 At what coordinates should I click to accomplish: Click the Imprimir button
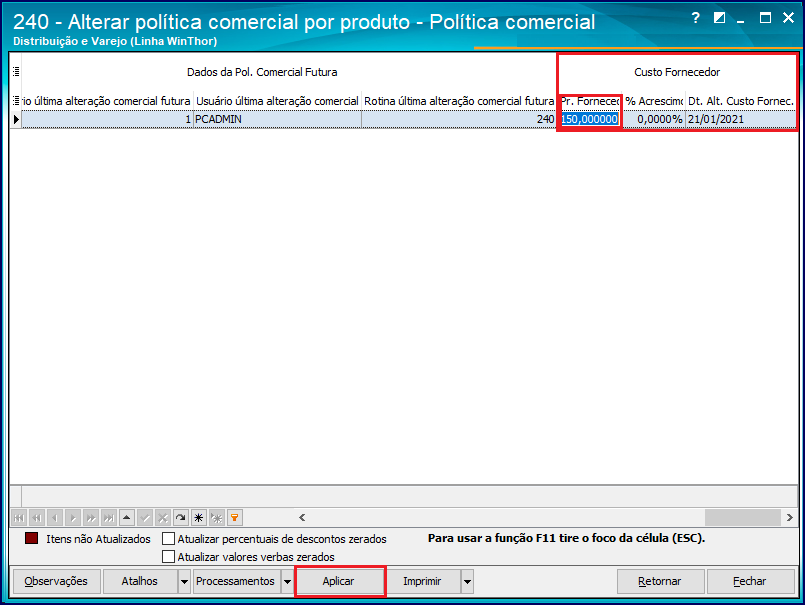(423, 581)
